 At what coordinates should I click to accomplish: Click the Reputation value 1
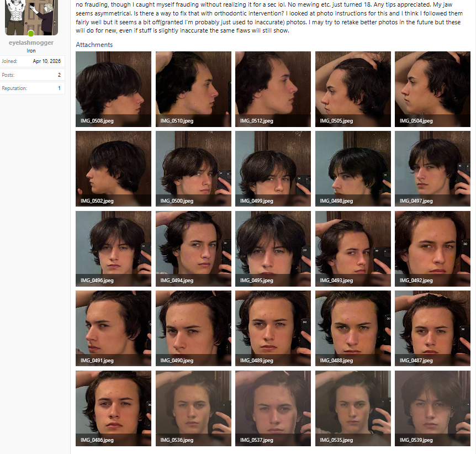coord(59,88)
